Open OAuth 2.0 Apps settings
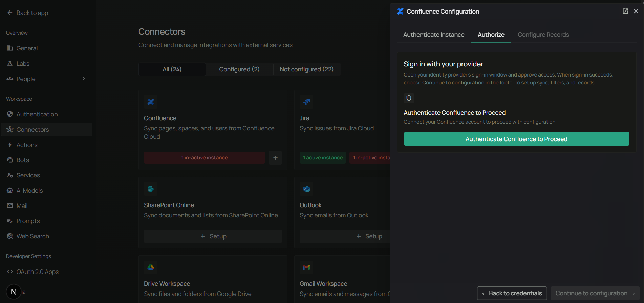 (47, 272)
